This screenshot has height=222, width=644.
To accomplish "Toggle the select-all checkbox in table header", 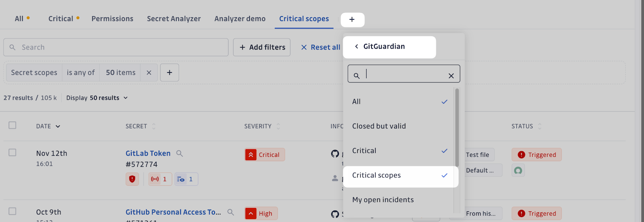I will (12, 125).
